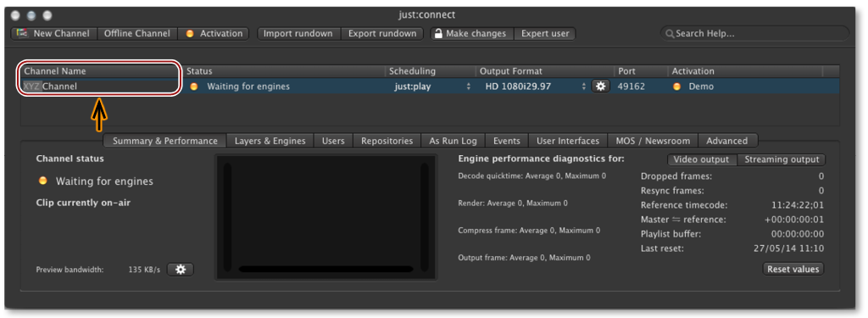Click the Render average text

tap(513, 204)
